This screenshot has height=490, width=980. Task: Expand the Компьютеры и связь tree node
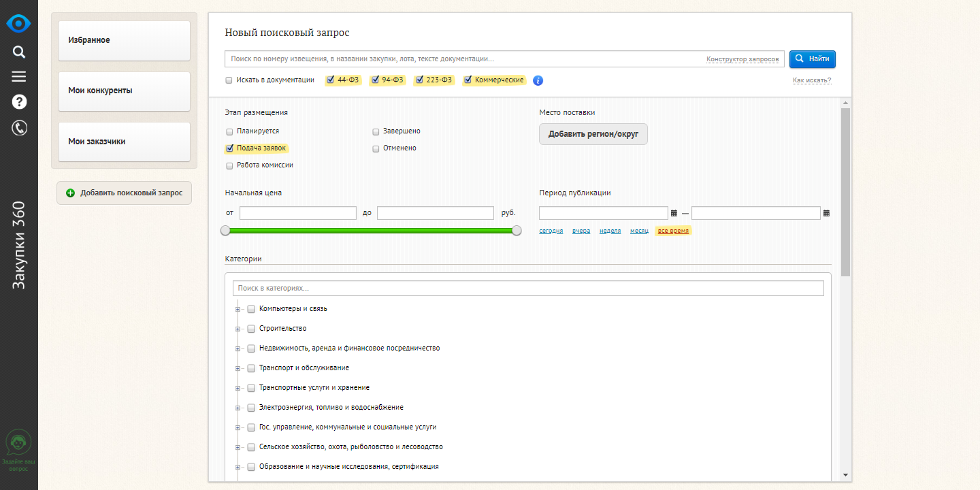(x=238, y=310)
